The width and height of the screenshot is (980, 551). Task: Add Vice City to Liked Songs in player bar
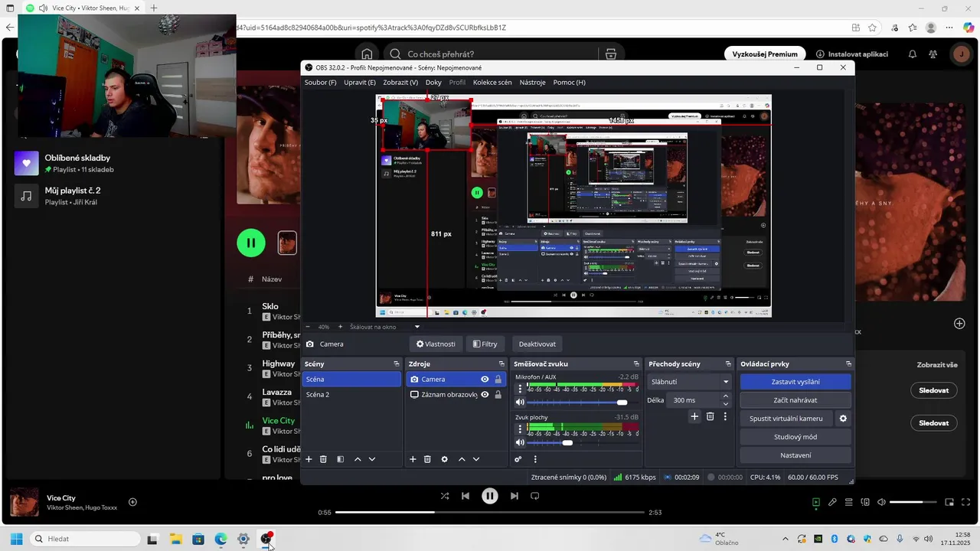132,502
